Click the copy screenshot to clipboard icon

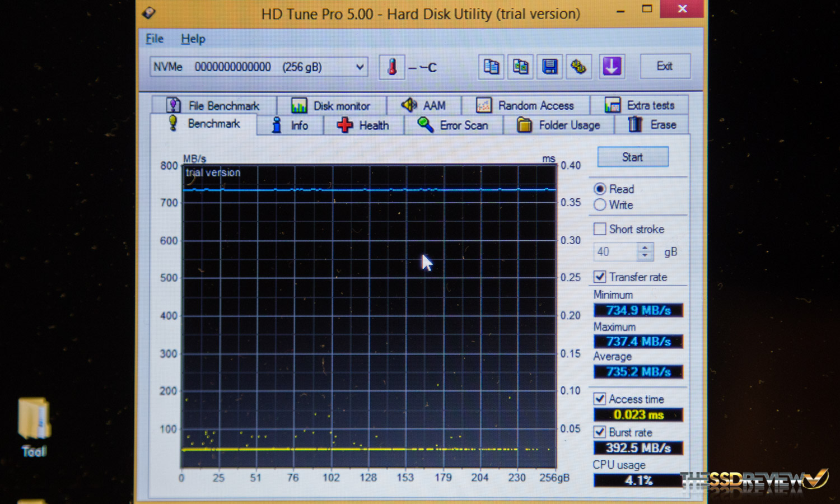click(520, 67)
